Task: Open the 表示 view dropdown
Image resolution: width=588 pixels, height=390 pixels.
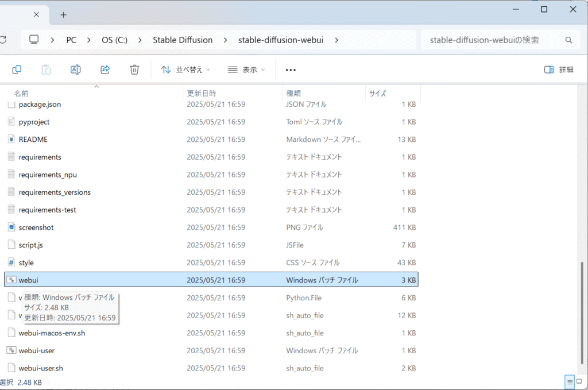Action: point(246,69)
